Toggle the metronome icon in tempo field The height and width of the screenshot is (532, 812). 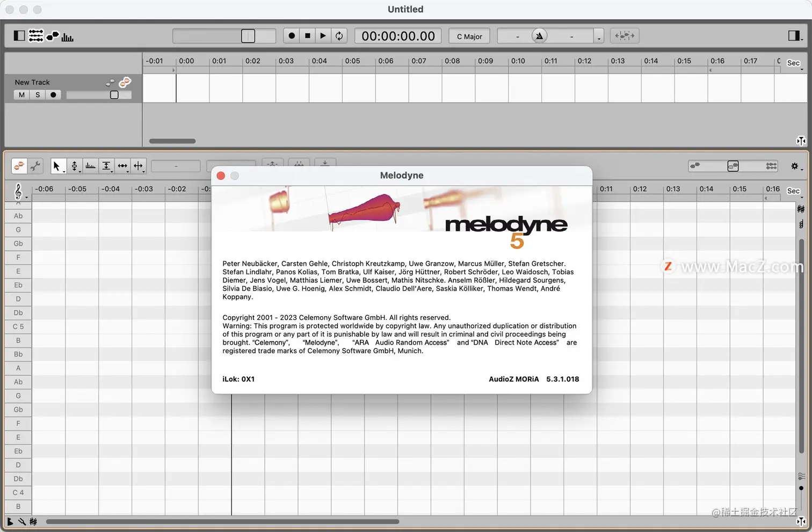(539, 36)
